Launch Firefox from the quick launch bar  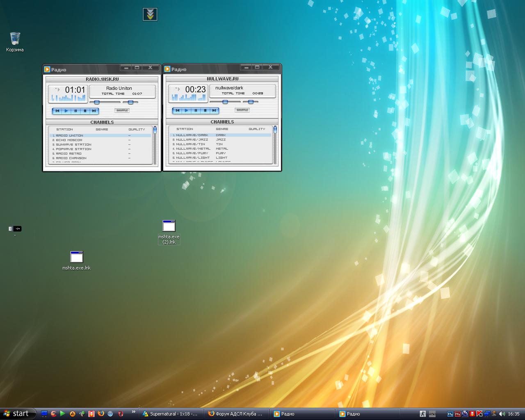tap(101, 414)
